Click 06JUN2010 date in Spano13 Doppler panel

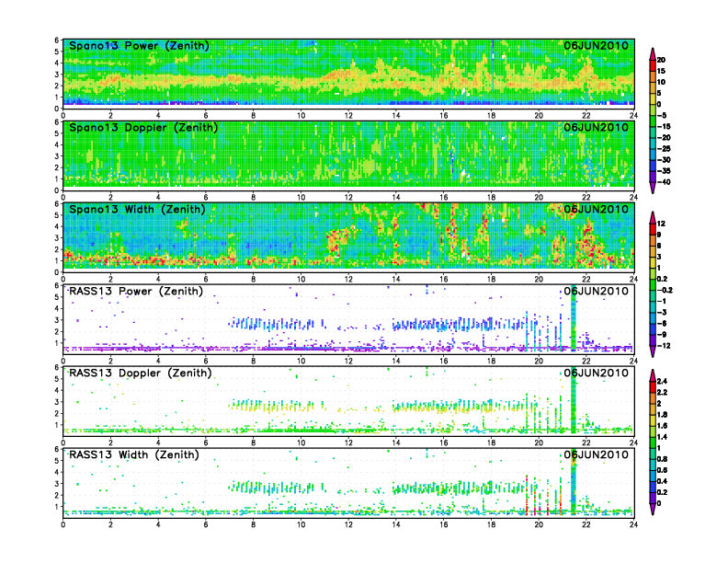click(x=597, y=128)
